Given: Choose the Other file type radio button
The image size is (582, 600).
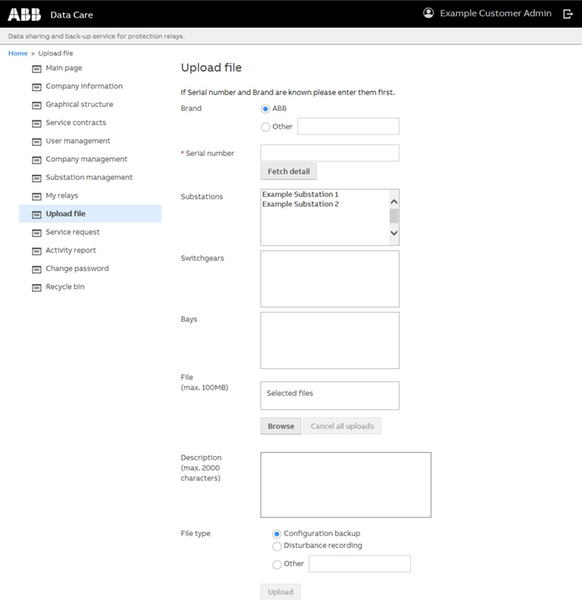Looking at the screenshot, I should click(x=277, y=564).
